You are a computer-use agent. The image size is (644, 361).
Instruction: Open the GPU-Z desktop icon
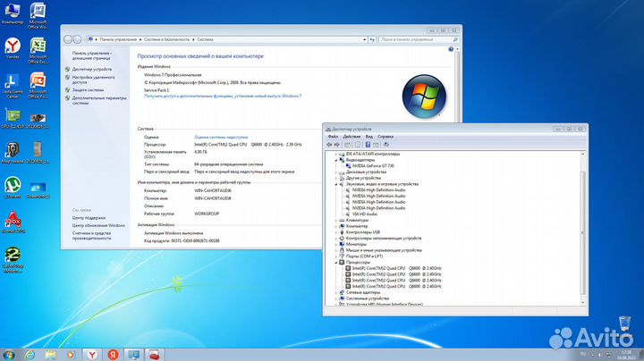tap(13, 119)
